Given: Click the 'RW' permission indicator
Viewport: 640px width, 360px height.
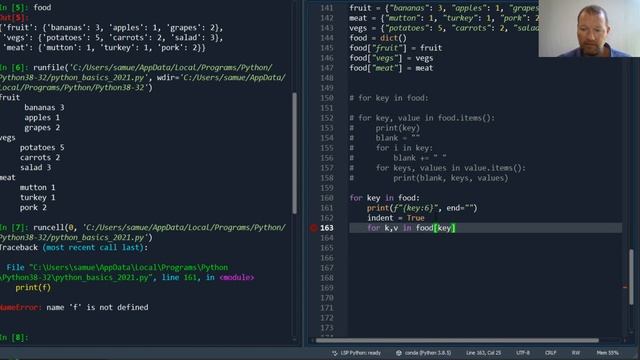Looking at the screenshot, I should (x=576, y=353).
